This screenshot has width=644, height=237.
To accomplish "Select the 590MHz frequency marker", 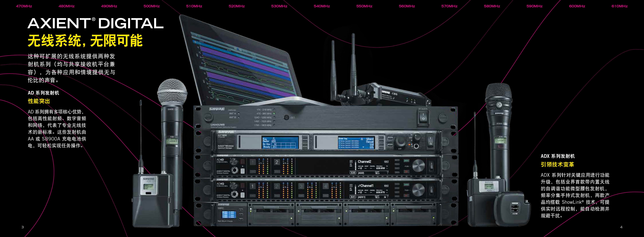I will pyautogui.click(x=534, y=6).
